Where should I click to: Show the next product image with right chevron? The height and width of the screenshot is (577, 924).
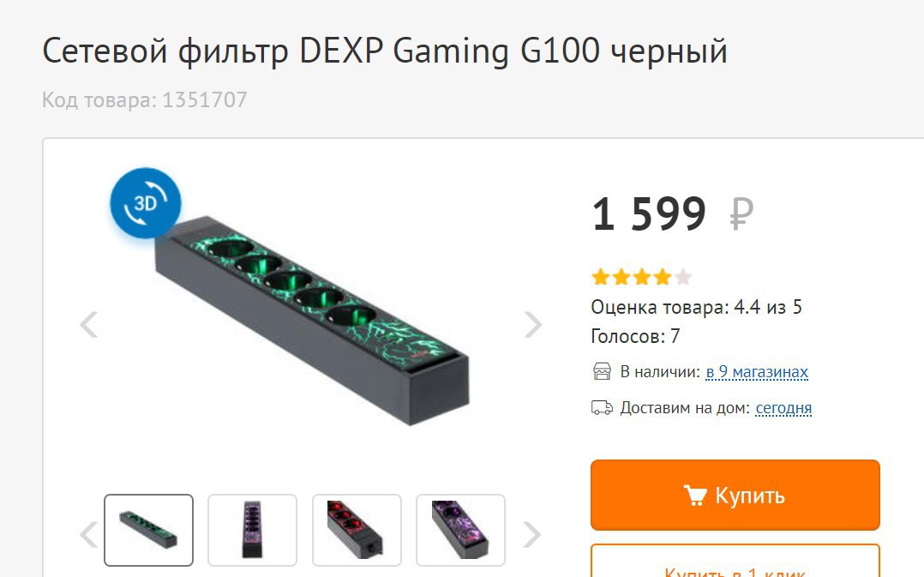coord(533,324)
